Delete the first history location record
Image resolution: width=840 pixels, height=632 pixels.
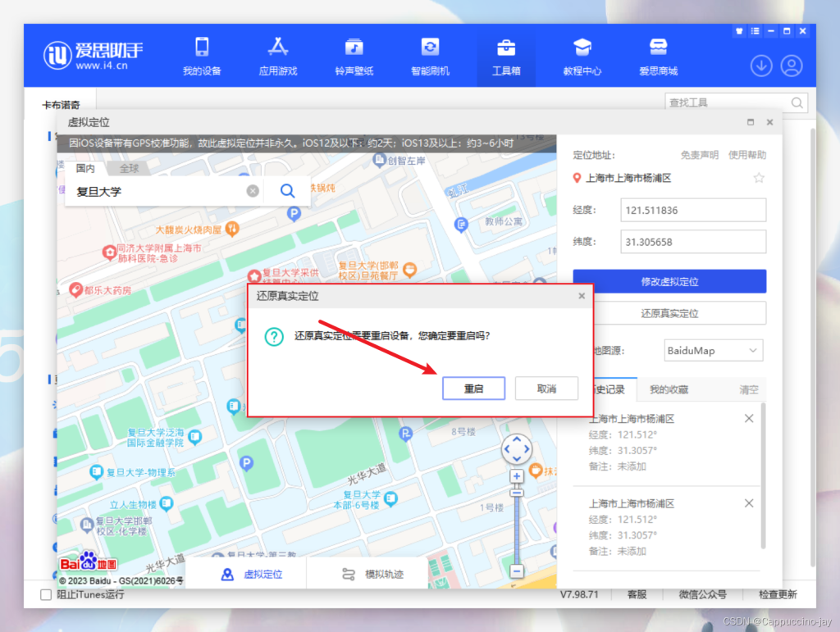coord(749,419)
